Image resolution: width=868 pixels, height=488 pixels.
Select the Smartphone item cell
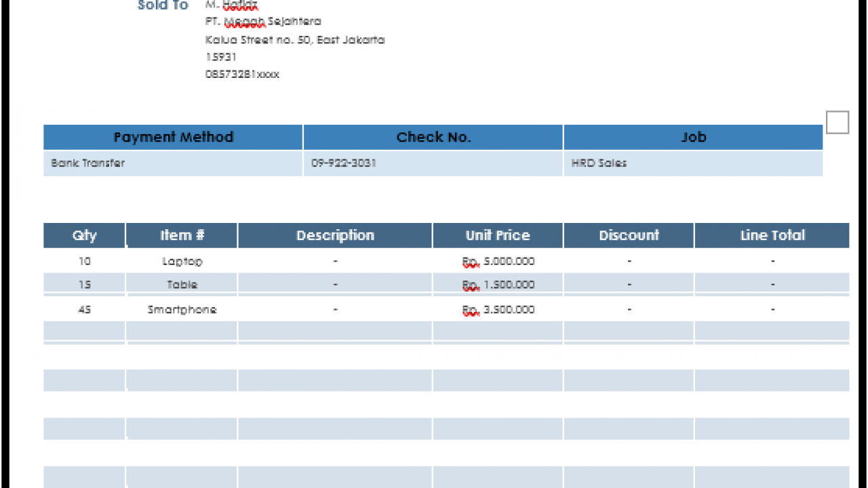point(182,309)
